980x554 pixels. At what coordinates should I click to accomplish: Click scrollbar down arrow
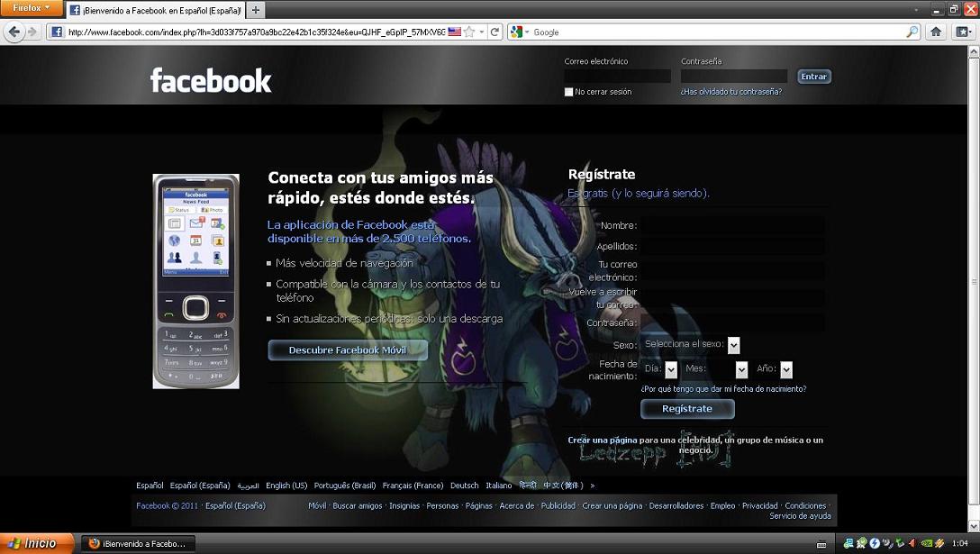[x=974, y=526]
